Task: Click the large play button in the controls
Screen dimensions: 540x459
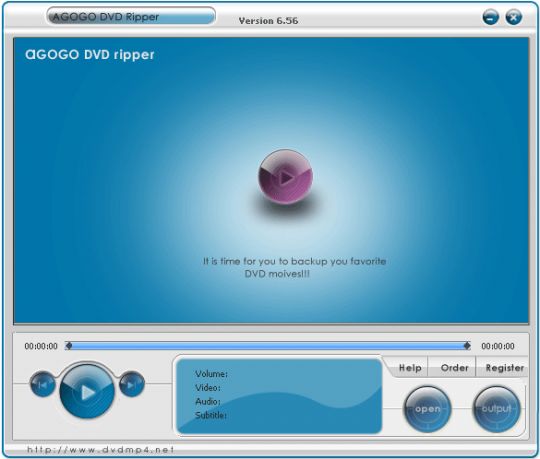Action: tap(87, 392)
